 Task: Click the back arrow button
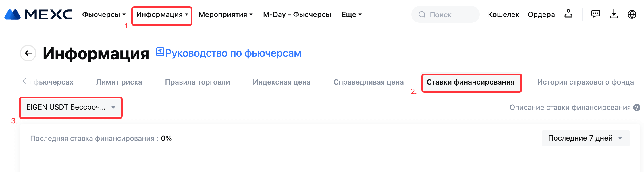click(x=28, y=53)
